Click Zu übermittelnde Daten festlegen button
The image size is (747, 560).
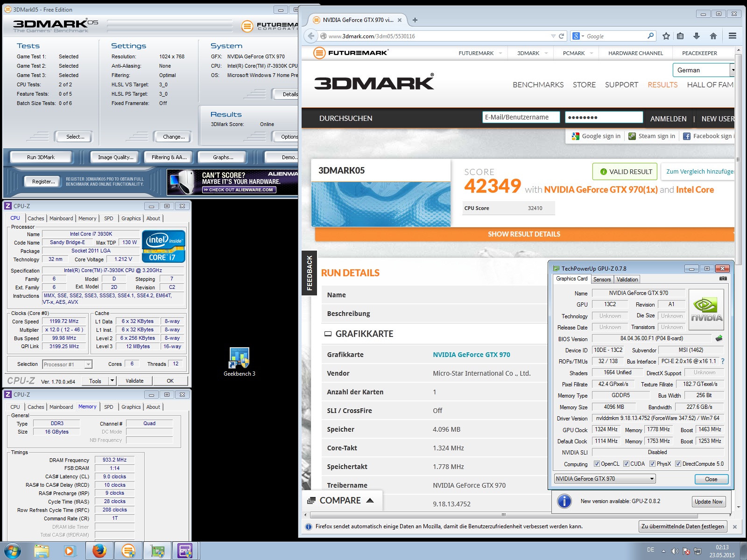[x=683, y=526]
